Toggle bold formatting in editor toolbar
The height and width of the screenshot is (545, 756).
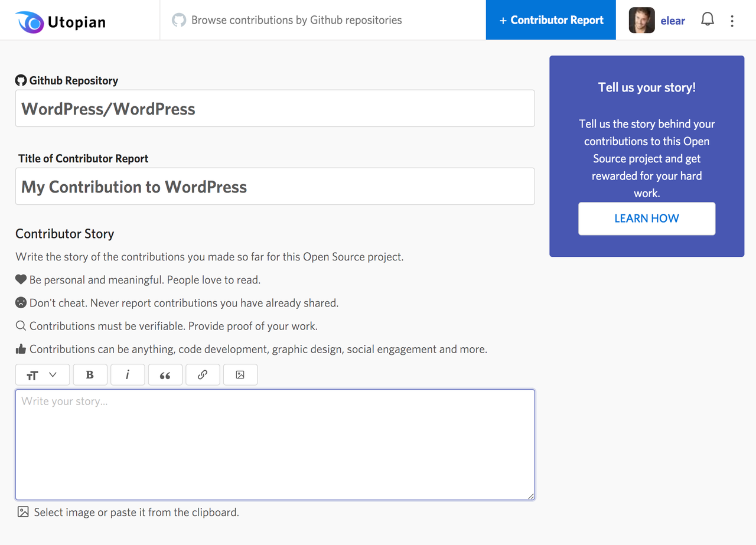point(90,375)
